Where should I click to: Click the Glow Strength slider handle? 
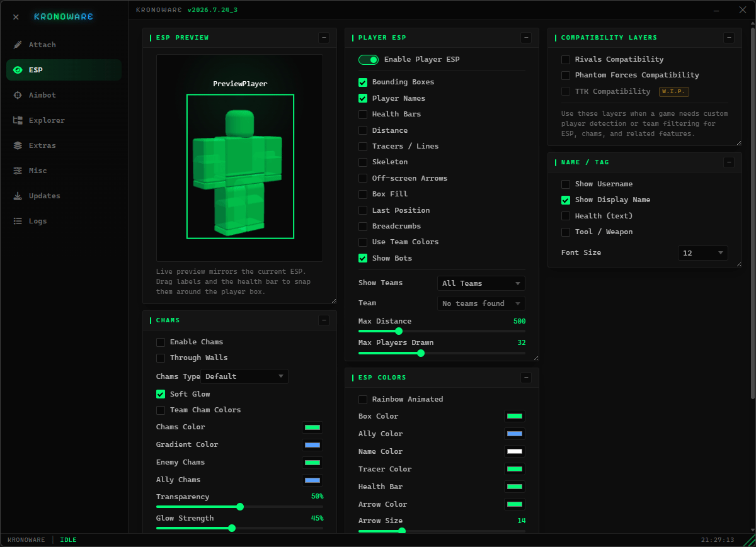(232, 528)
